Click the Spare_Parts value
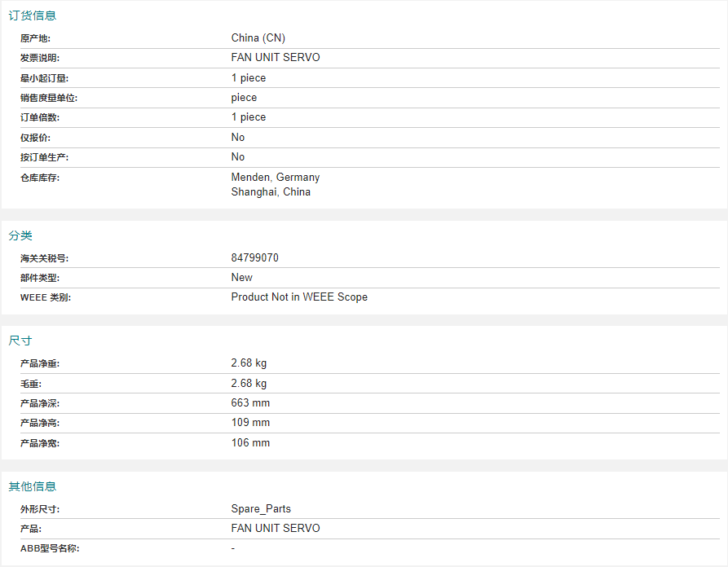728x567 pixels. [x=261, y=508]
